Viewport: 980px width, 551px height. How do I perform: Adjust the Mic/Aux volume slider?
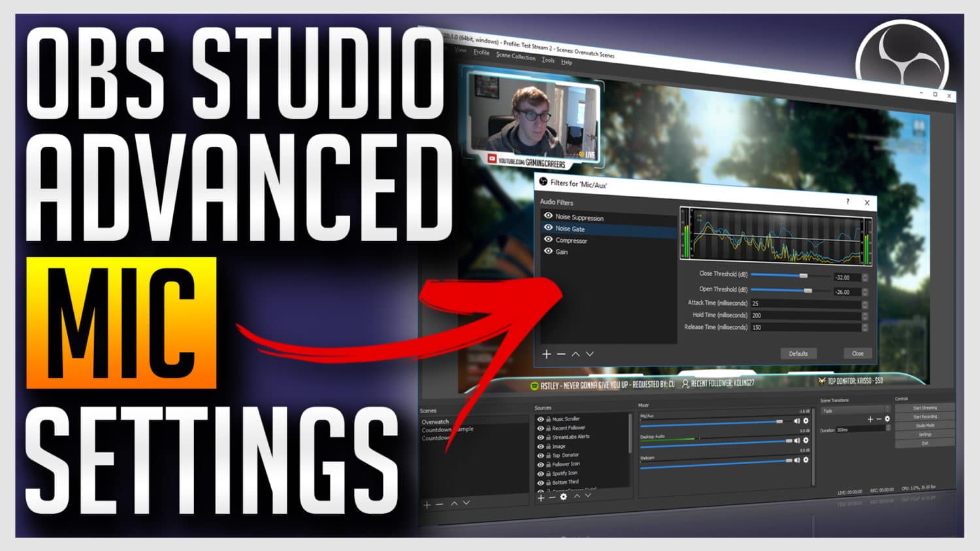(x=715, y=422)
